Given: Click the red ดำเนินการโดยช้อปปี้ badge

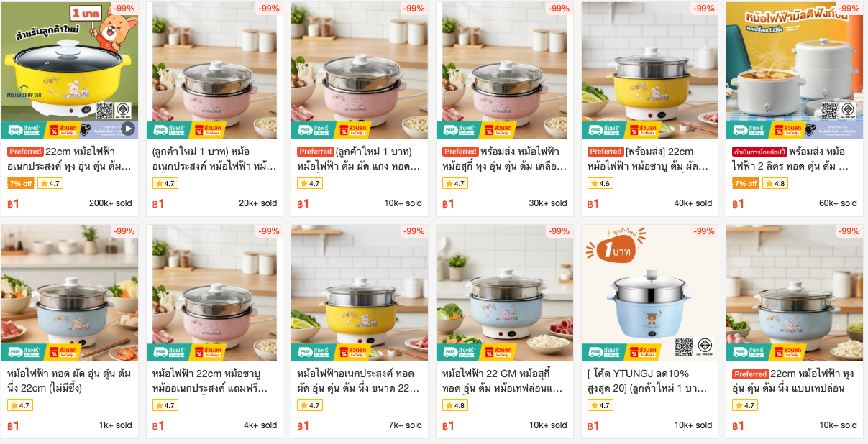Looking at the screenshot, I should (759, 152).
